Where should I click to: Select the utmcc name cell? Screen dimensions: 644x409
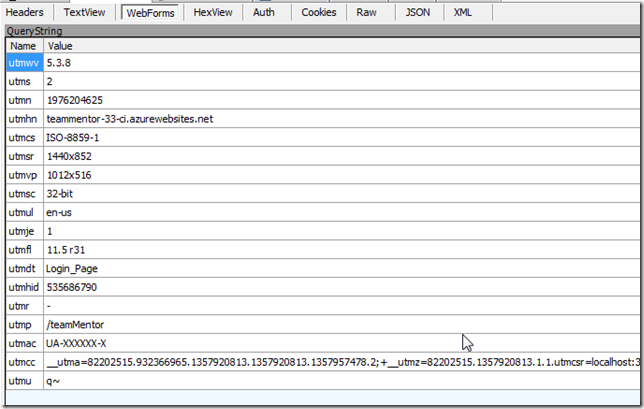[25, 362]
